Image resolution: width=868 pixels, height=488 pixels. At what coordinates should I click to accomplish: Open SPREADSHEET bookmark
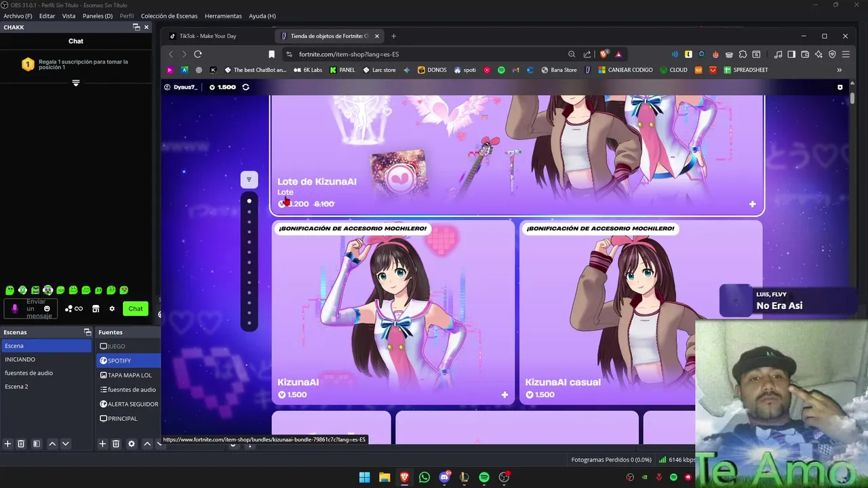pyautogui.click(x=745, y=70)
